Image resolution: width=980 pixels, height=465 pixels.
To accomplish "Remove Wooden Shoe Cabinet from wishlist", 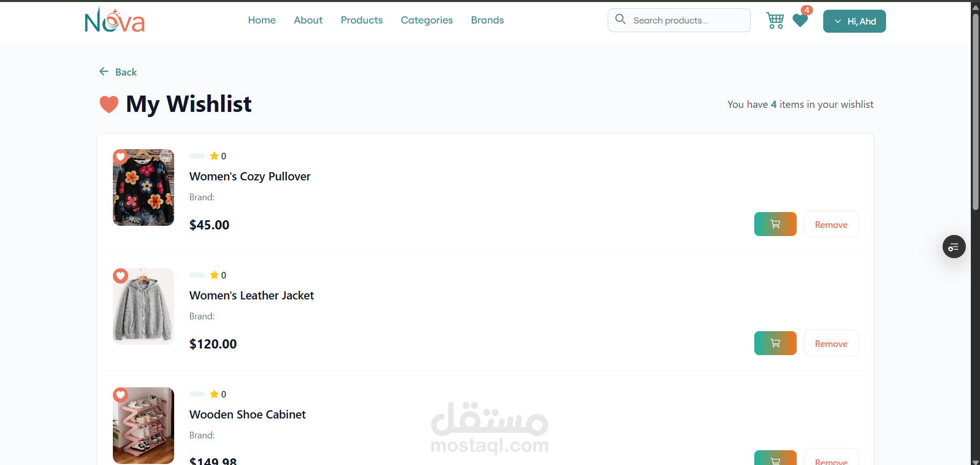I will click(x=831, y=458).
